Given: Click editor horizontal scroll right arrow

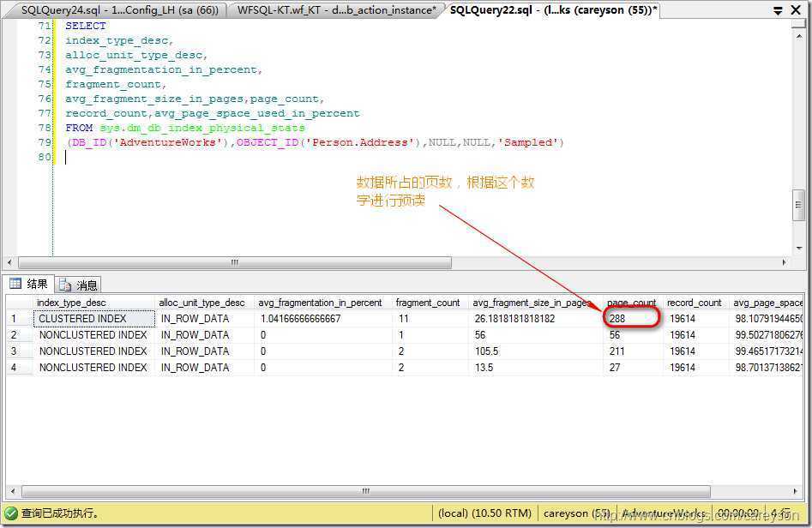Looking at the screenshot, I should click(784, 262).
